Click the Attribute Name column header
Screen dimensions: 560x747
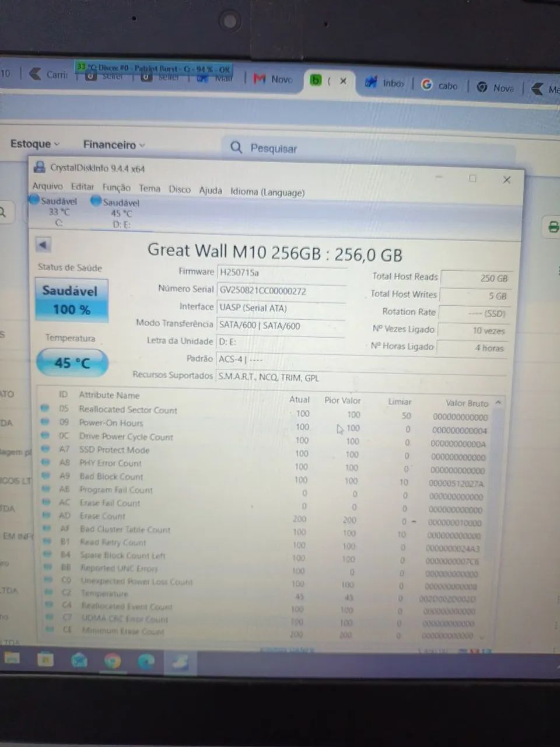[109, 395]
